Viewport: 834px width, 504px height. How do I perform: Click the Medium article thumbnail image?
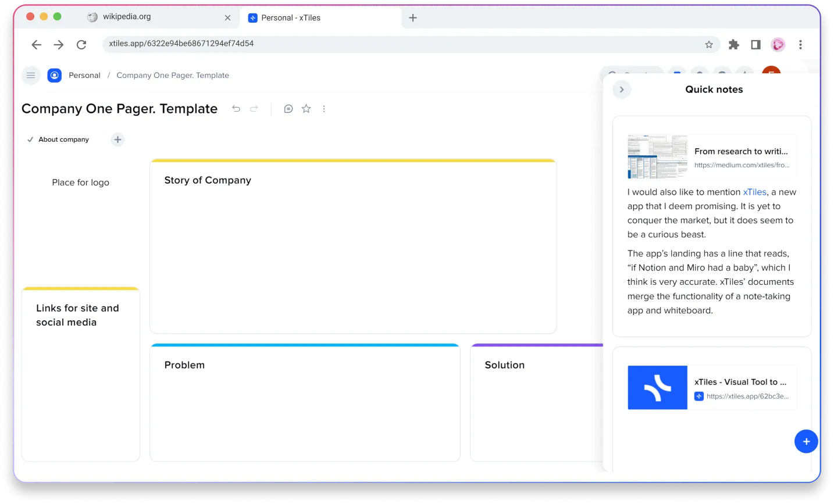click(x=657, y=156)
